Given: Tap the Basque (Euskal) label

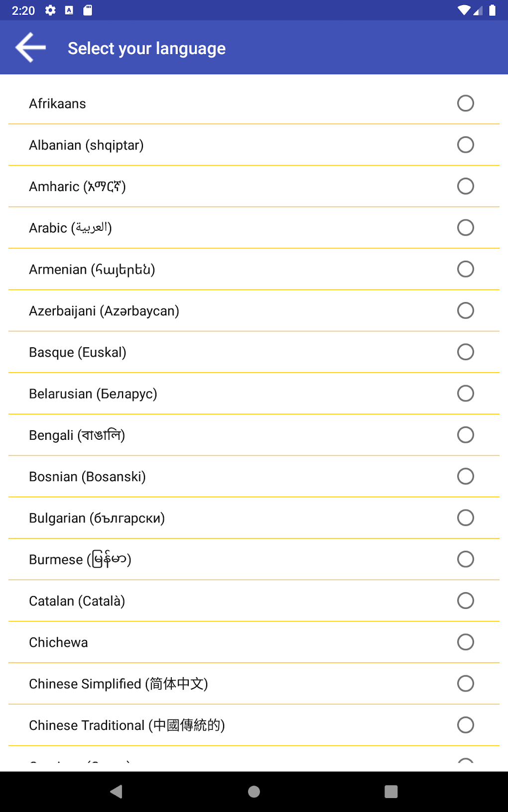Looking at the screenshot, I should [x=78, y=352].
